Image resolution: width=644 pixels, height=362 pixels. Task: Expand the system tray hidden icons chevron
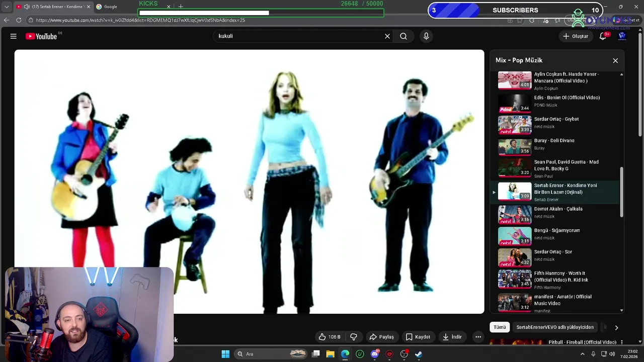point(583,354)
